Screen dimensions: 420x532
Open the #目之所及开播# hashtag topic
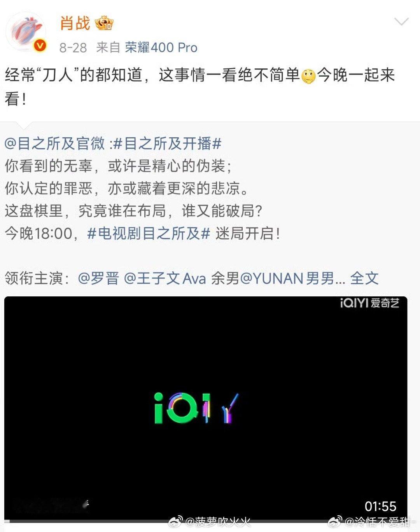[167, 143]
